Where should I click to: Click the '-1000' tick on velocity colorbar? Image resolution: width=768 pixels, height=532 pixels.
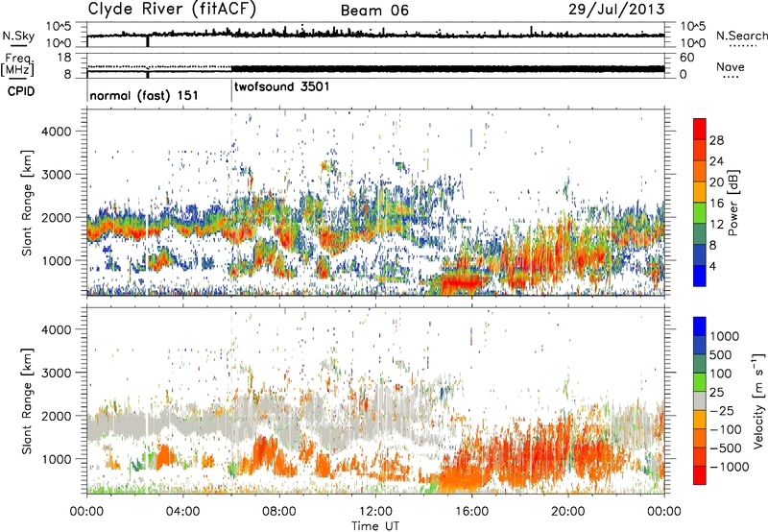(x=730, y=467)
